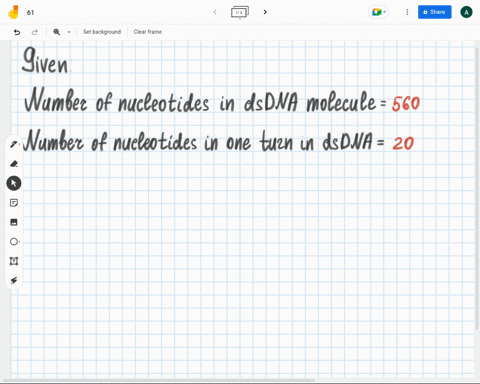Click Set background
The width and height of the screenshot is (480, 384).
(102, 32)
